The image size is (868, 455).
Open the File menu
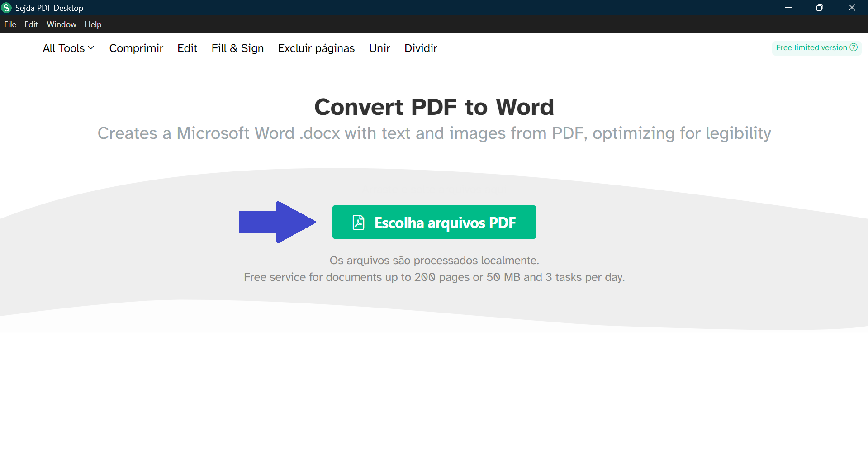point(9,24)
